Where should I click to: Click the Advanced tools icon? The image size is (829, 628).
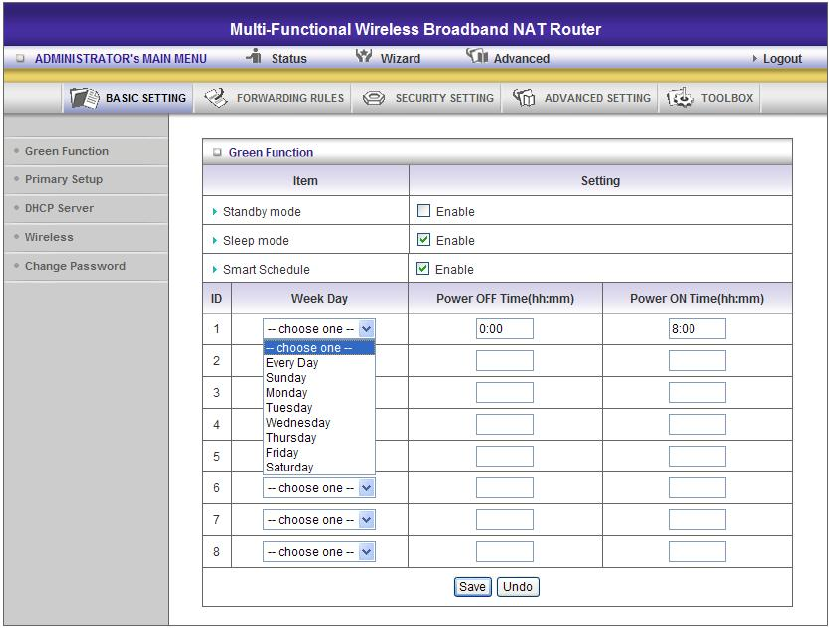(477, 57)
